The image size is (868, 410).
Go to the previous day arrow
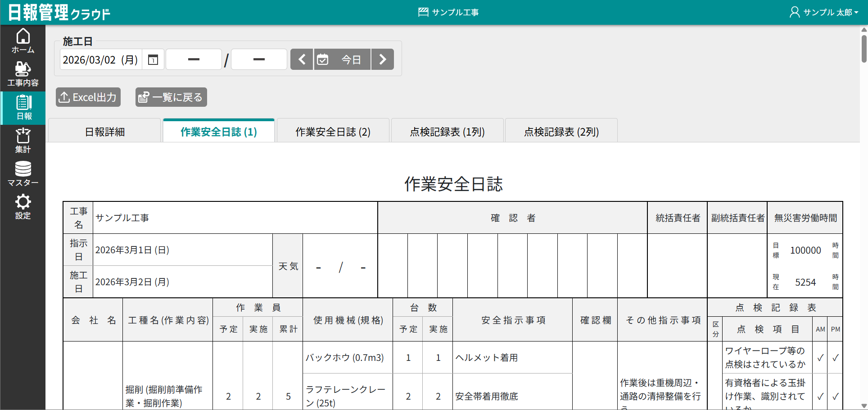tap(302, 59)
